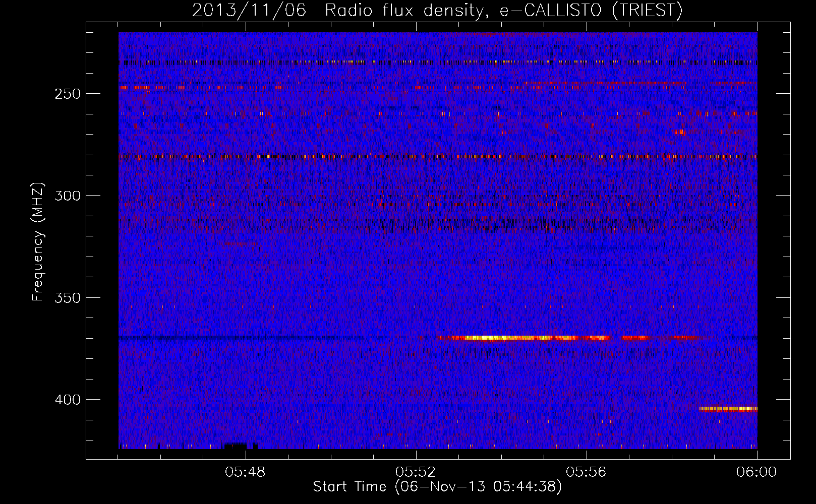
Task: Click the 250 frequency tick label
Action: tap(68, 94)
